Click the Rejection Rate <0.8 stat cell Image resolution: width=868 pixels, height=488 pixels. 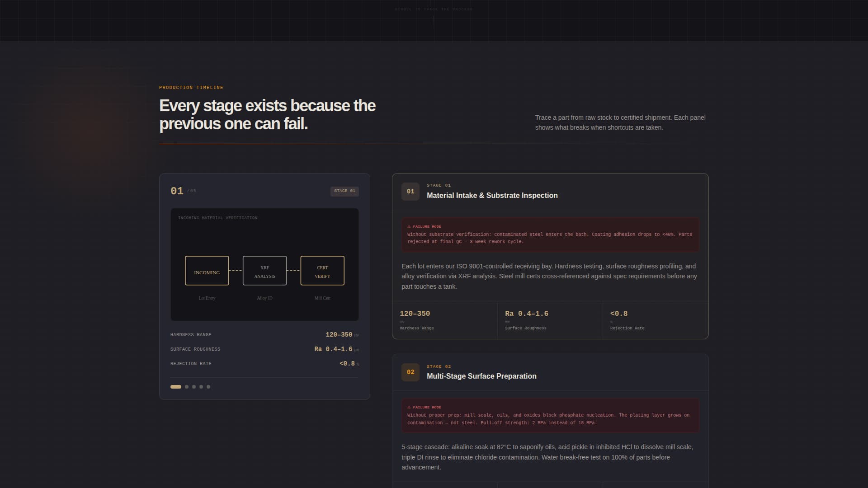coord(655,320)
